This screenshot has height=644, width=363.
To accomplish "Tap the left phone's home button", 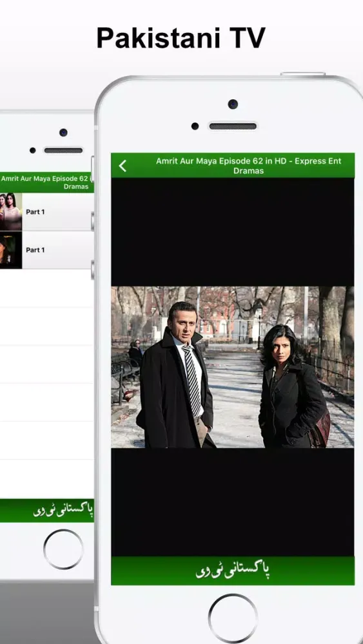I will click(63, 549).
